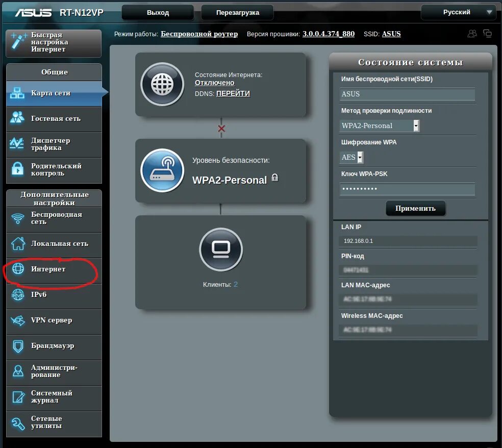Click the Брандмауэр shield icon
Screen dimensions: 502x448
(18, 346)
